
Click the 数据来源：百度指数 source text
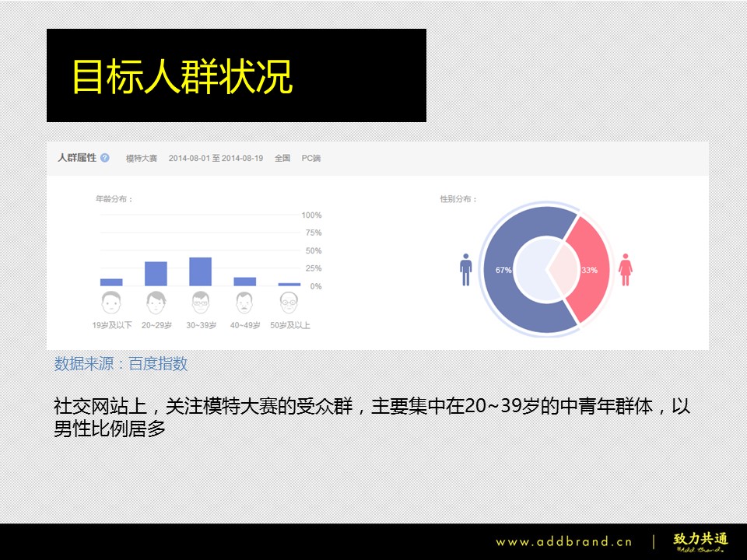(x=121, y=364)
